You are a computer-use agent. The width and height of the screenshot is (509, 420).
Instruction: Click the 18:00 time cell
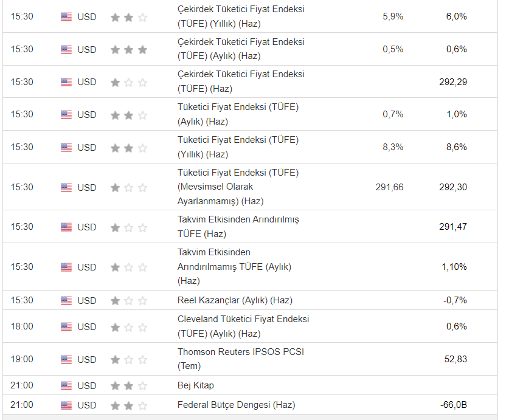(22, 326)
